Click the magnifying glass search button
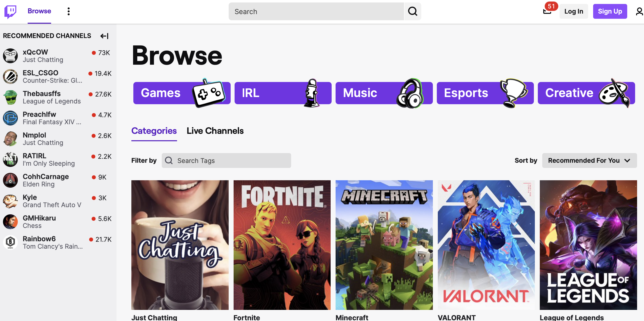The image size is (644, 321). [412, 12]
